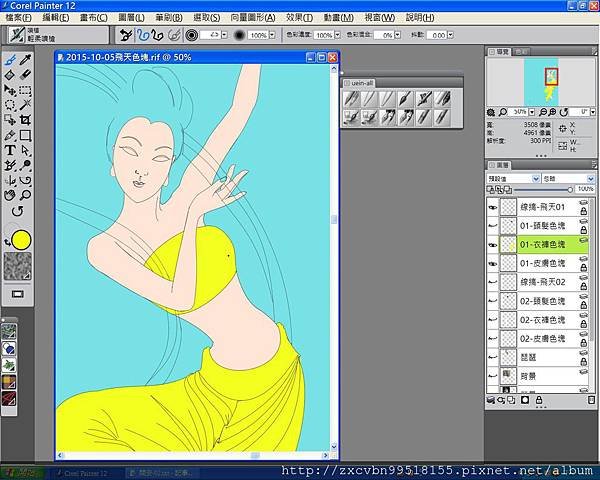Hide the 線搞-飛天01 layer
Viewport: 600px width, 480px height.
493,207
